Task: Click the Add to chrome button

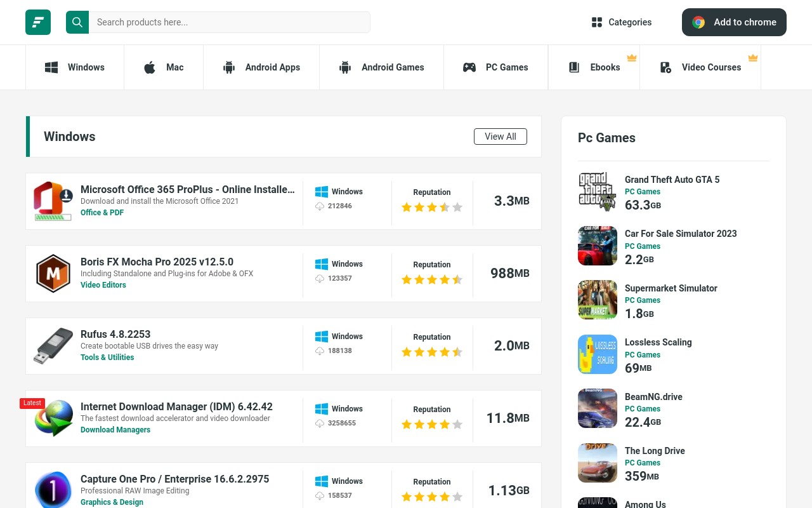Action: (x=734, y=22)
